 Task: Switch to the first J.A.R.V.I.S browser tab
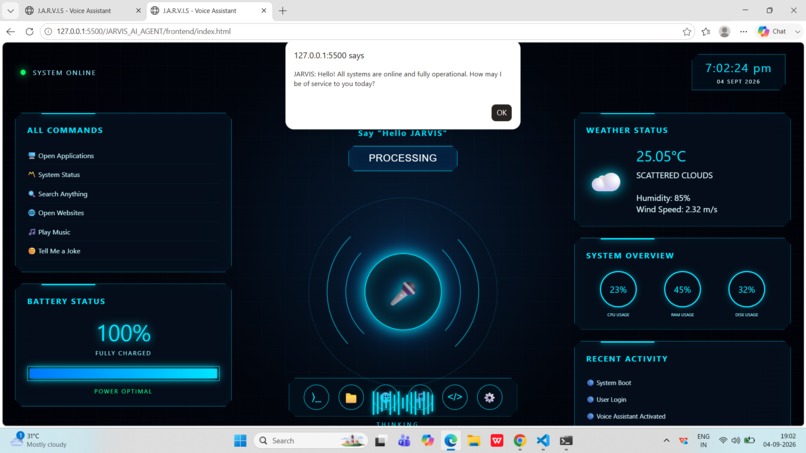click(75, 10)
